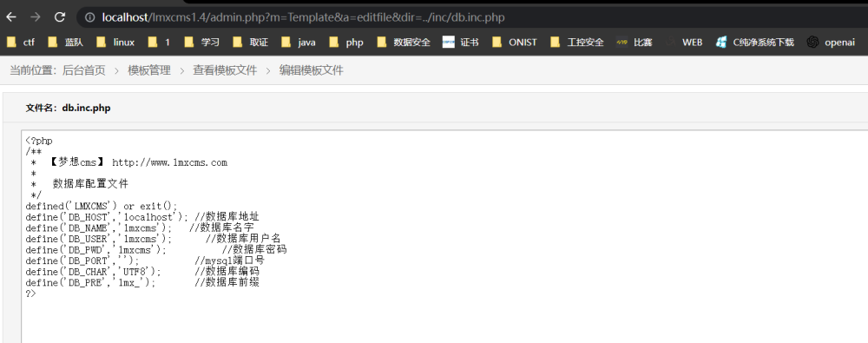The image size is (868, 343).
Task: Click the browser forward arrow
Action: point(36,17)
